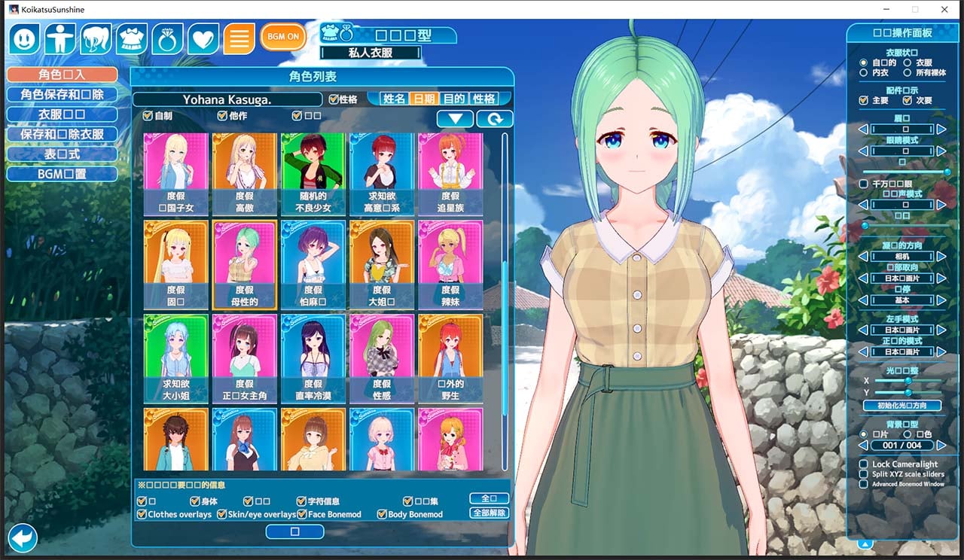Open the hair editing panel icon
Screen dimensions: 964x560
96,37
